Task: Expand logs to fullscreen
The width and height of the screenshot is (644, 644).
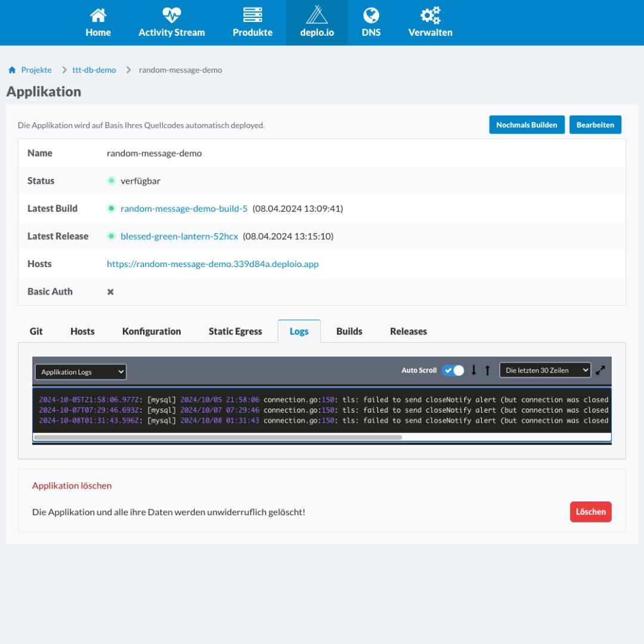Action: pos(600,370)
